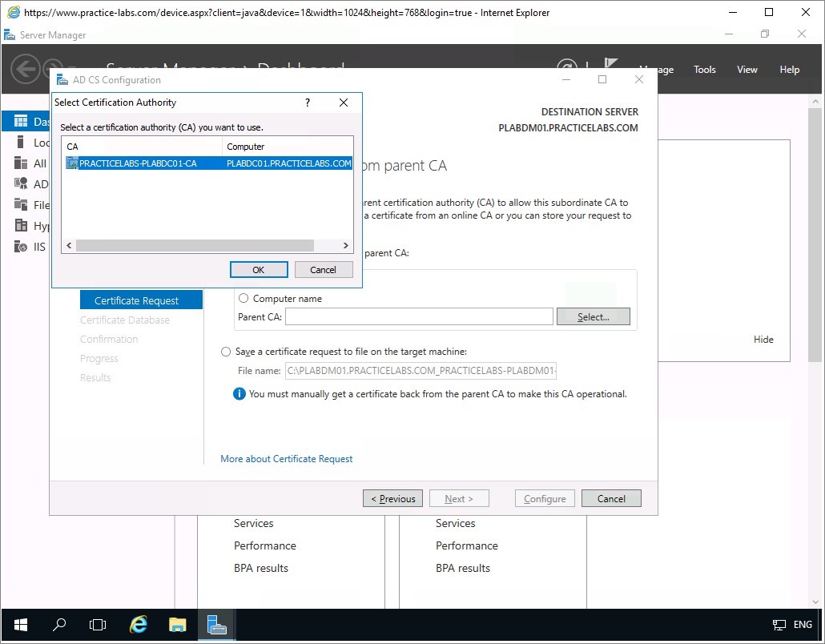The image size is (825, 644).
Task: Open the Help menu
Action: tap(789, 70)
